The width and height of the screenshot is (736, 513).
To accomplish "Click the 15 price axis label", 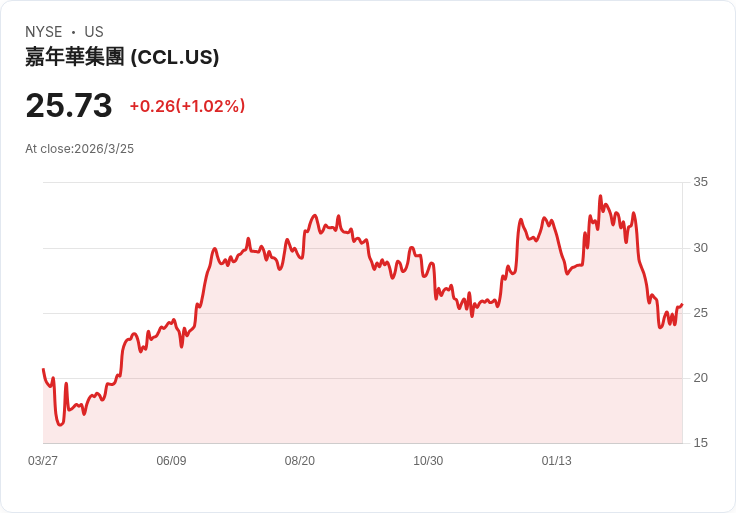I will point(700,443).
